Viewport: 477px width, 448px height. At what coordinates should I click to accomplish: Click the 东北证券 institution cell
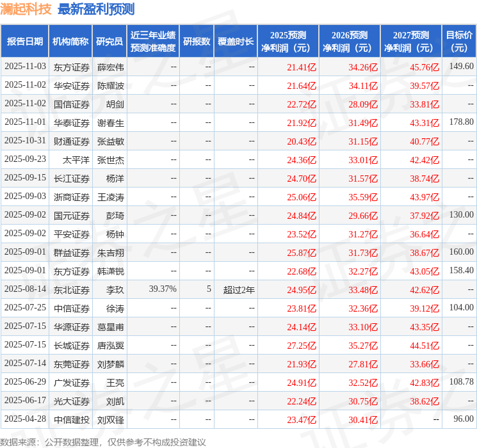point(72,290)
